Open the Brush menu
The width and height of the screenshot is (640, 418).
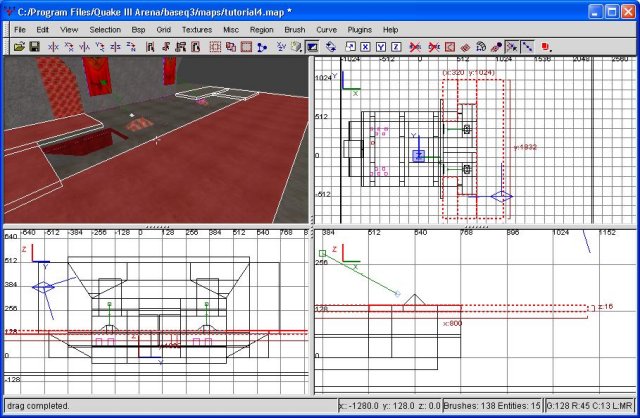click(295, 30)
